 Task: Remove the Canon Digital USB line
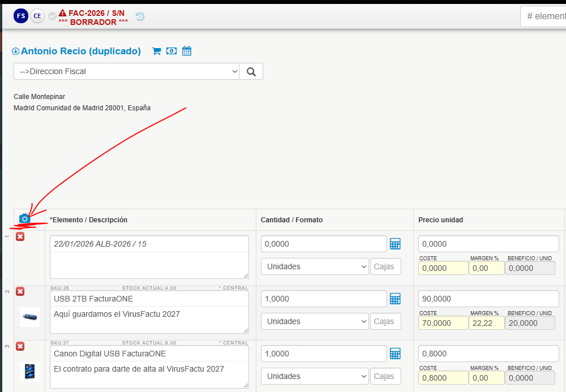click(20, 346)
